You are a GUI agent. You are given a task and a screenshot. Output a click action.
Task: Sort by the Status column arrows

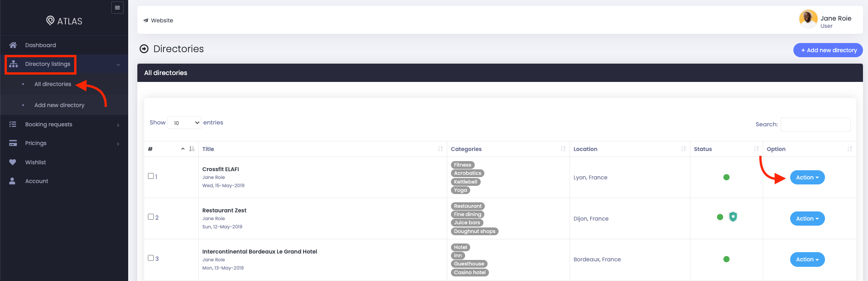pos(756,149)
